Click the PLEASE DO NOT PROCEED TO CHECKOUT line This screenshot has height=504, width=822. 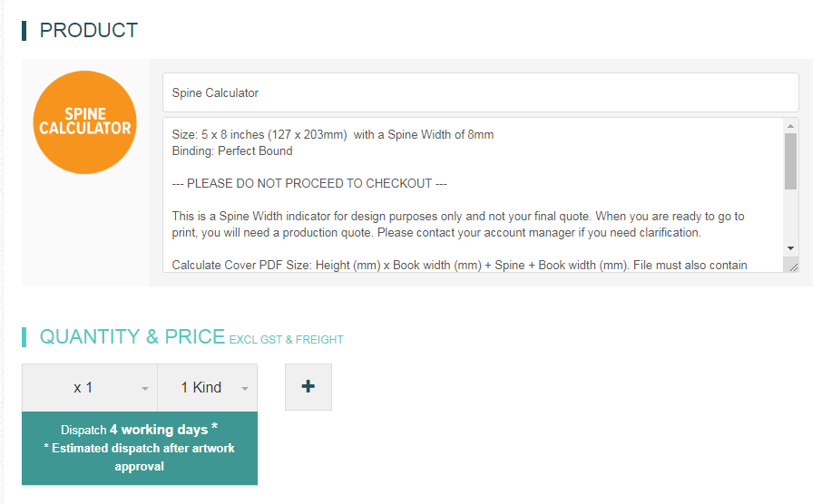(x=309, y=183)
